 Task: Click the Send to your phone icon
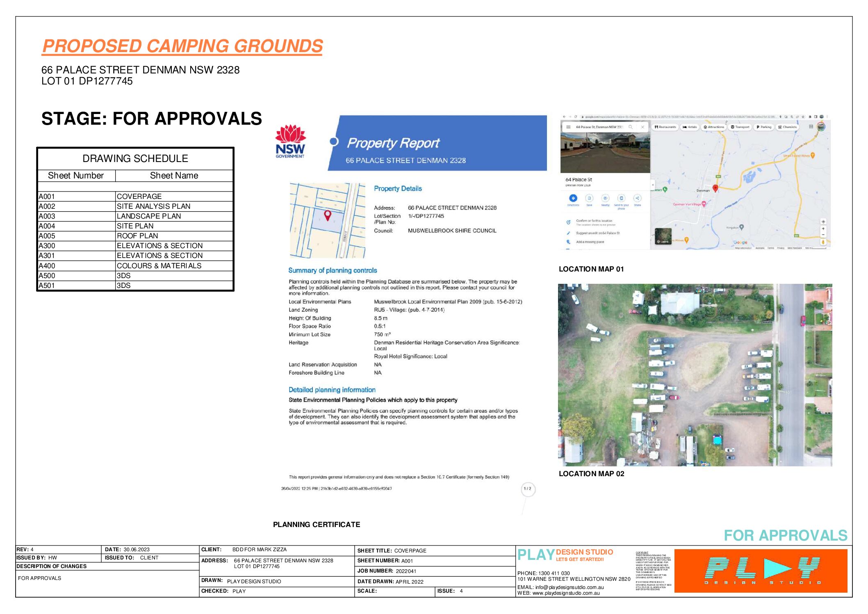[621, 198]
